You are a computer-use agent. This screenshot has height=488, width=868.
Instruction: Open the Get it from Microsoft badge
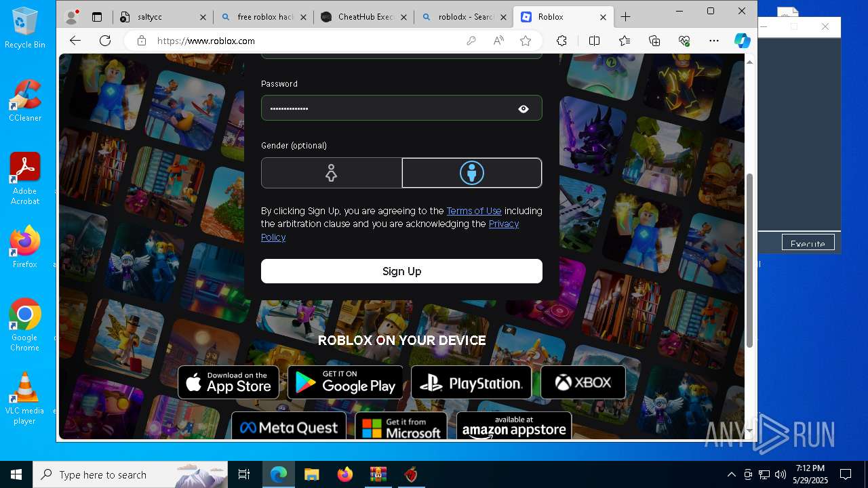coord(401,426)
